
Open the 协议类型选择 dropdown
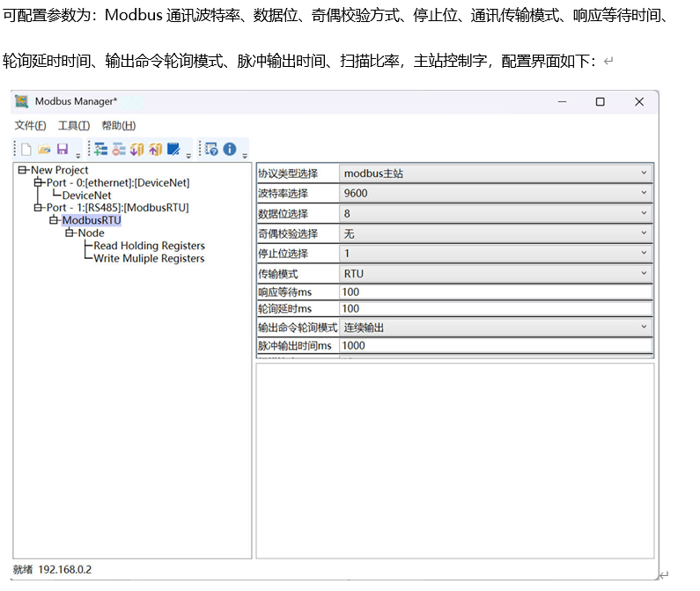[x=496, y=174]
